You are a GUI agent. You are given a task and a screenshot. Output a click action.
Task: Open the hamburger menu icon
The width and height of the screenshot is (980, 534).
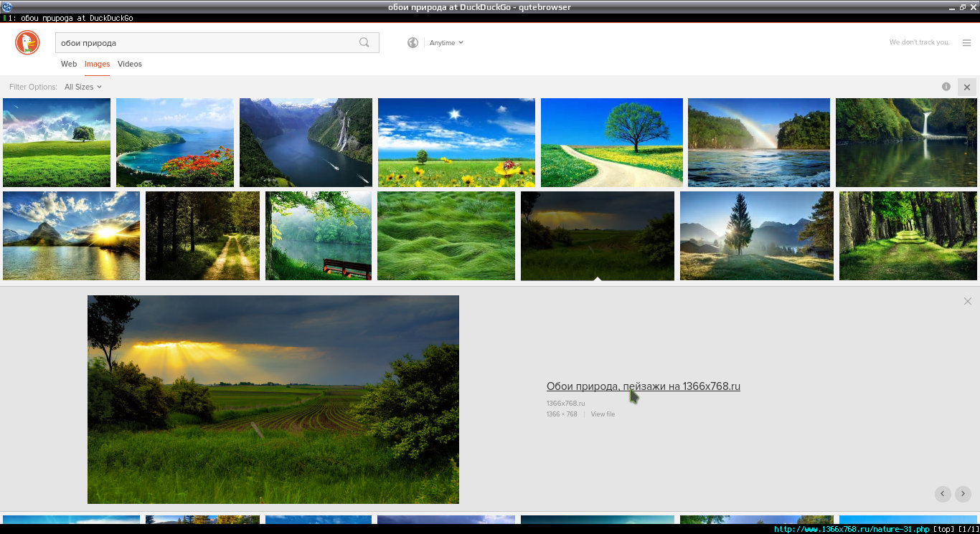pos(966,42)
